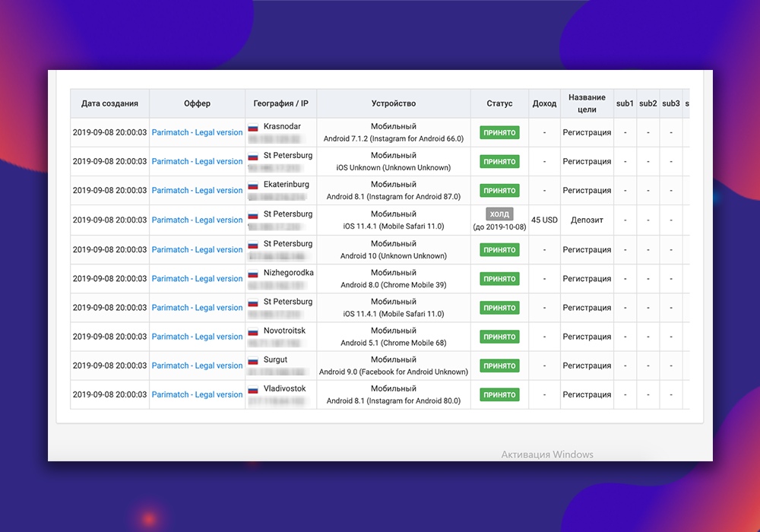Click the ПРИНЯТО badge in the Android 10 row
The width and height of the screenshot is (760, 532).
499,250
